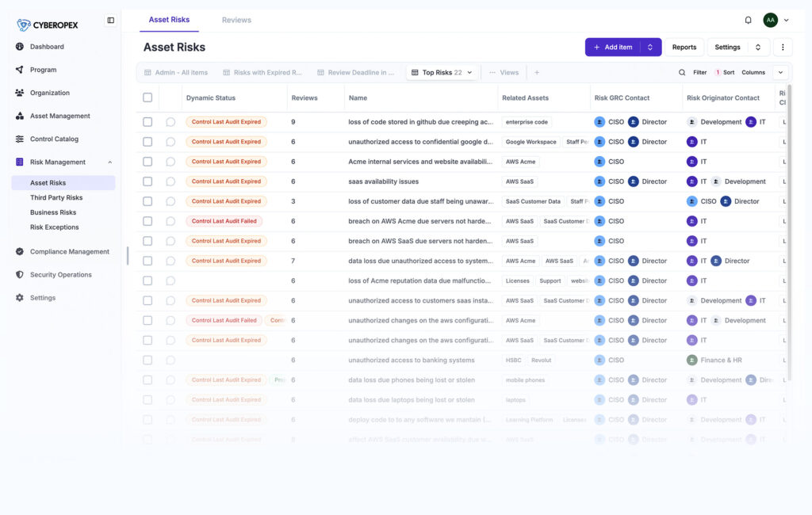Open Third Party Risks page

pos(56,198)
